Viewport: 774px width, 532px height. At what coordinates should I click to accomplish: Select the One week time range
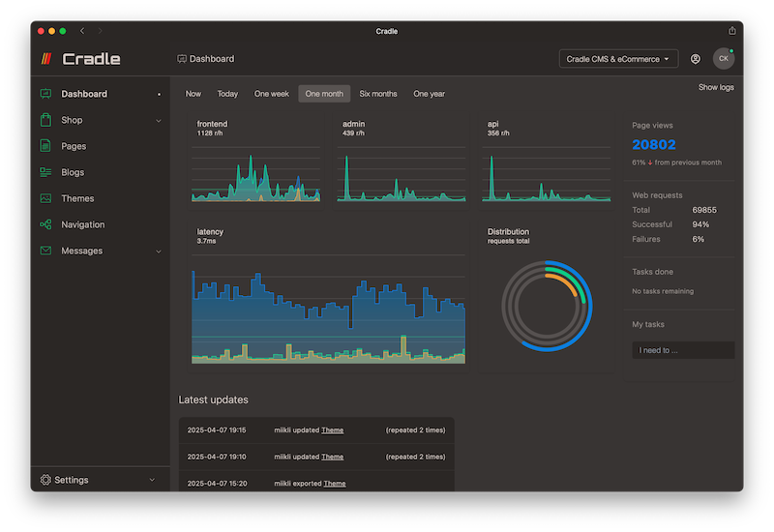click(x=271, y=94)
